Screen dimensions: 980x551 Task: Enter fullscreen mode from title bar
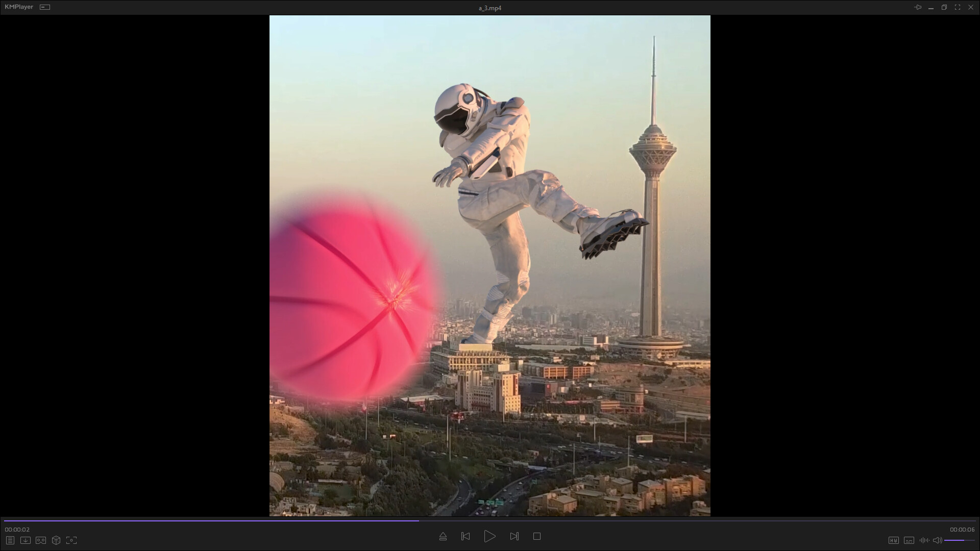(958, 7)
